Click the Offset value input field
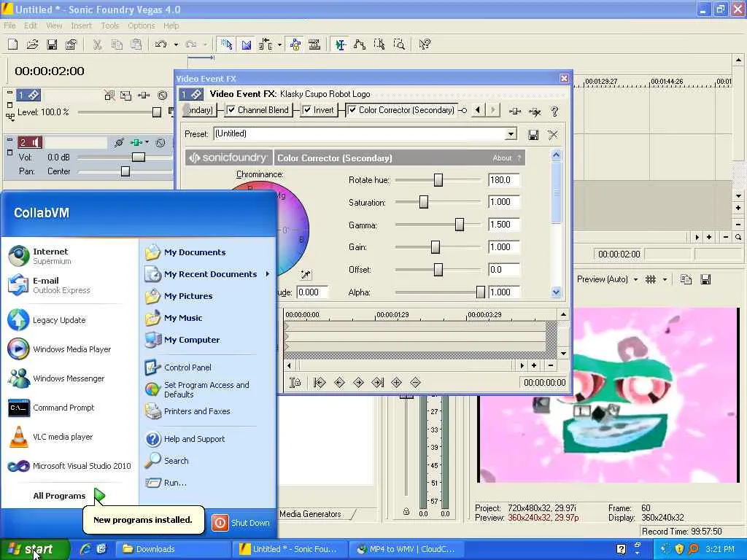 [503, 270]
